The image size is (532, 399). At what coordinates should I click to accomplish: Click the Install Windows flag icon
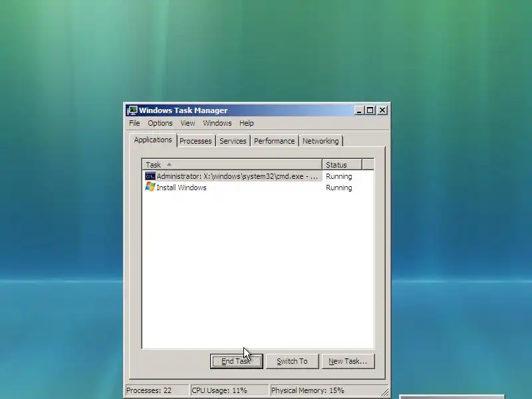point(150,187)
